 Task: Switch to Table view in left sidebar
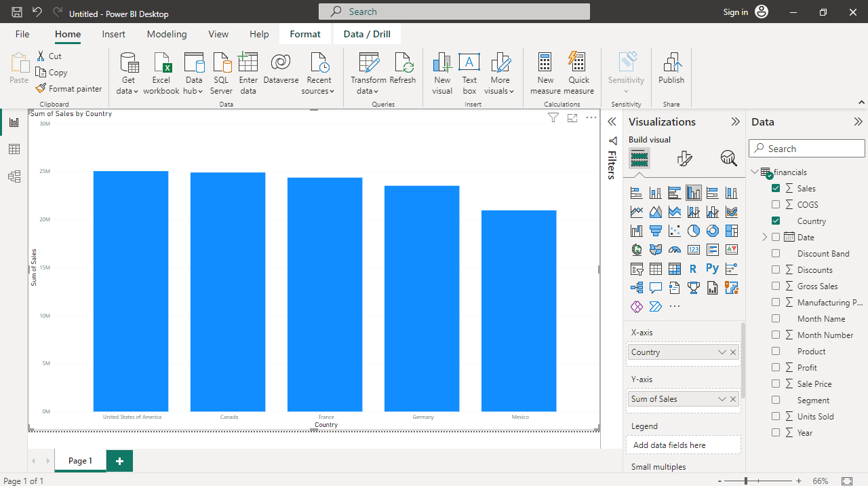pyautogui.click(x=14, y=149)
